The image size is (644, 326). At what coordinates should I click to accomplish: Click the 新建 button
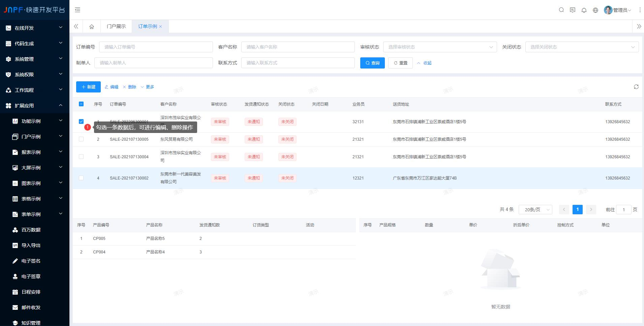[88, 87]
